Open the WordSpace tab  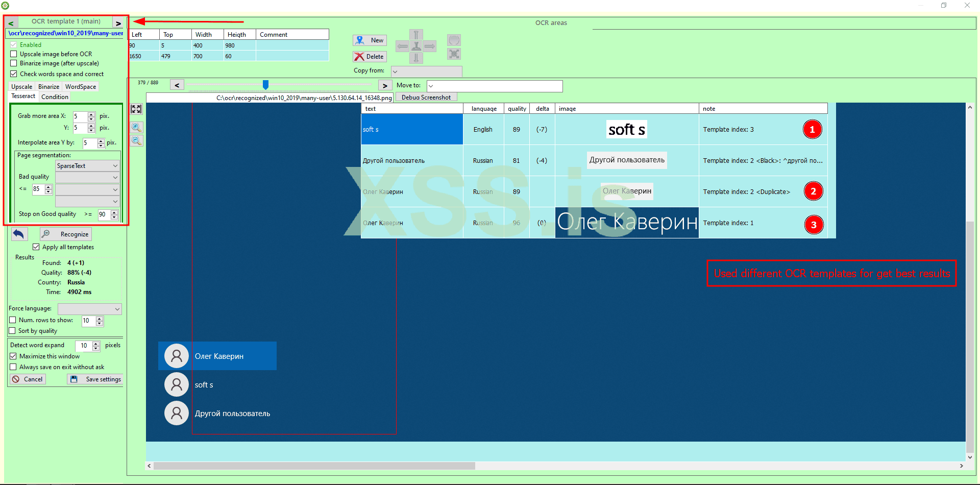coord(80,86)
